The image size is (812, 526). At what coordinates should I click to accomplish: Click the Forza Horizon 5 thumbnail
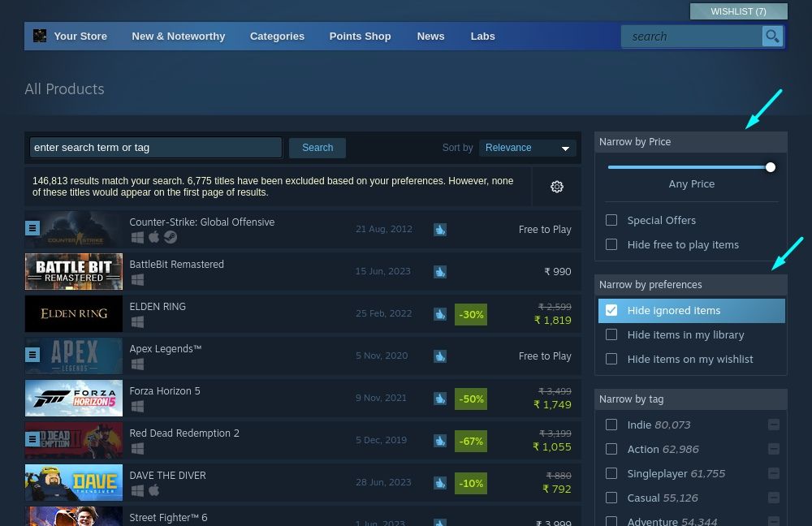tap(74, 398)
